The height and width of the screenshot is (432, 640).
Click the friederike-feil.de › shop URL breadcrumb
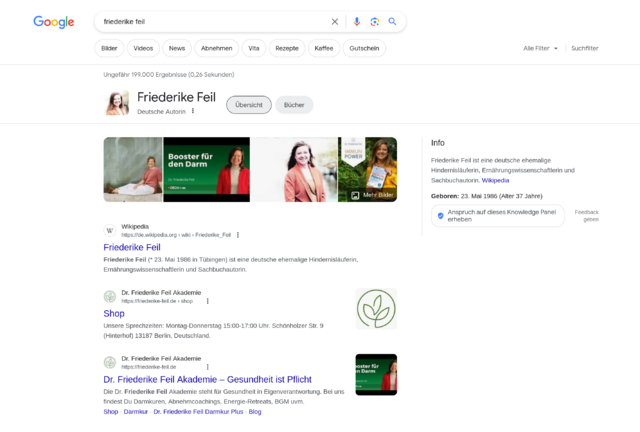point(157,301)
